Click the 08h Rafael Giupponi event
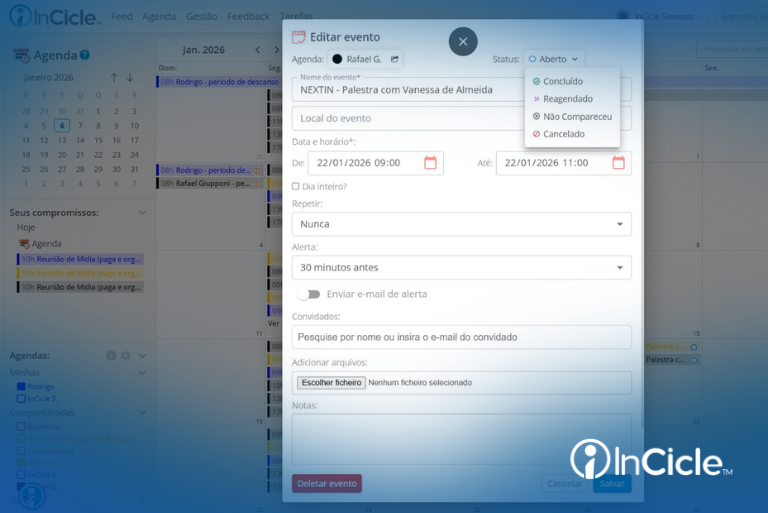Screen dimensions: 768x513 pos(210,183)
